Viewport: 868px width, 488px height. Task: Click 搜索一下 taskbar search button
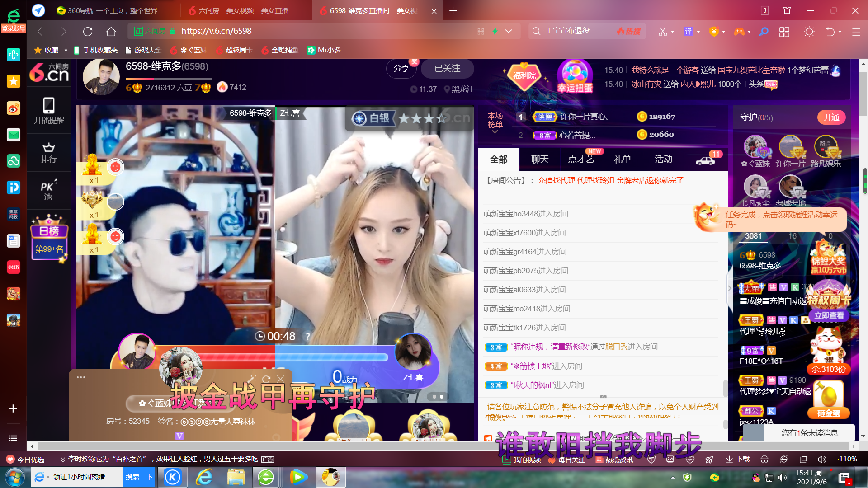click(139, 477)
